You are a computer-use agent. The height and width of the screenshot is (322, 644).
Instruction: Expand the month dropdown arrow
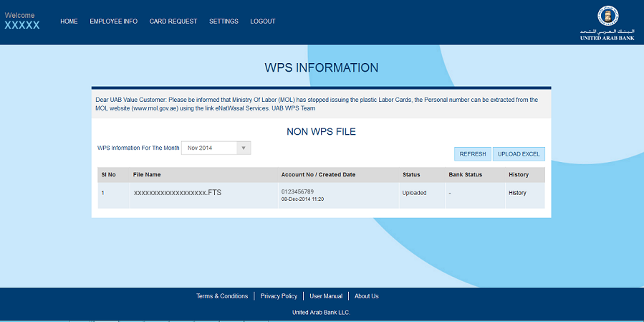click(244, 148)
